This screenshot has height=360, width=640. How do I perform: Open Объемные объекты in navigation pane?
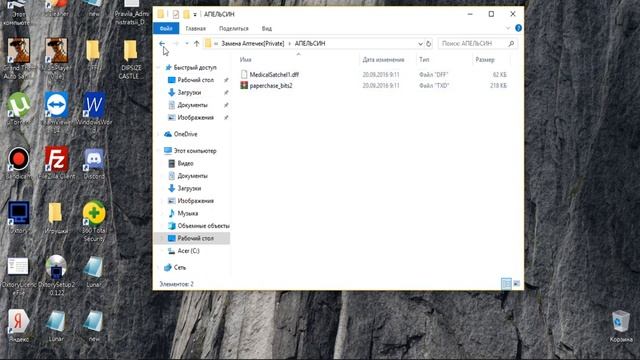pos(203,226)
